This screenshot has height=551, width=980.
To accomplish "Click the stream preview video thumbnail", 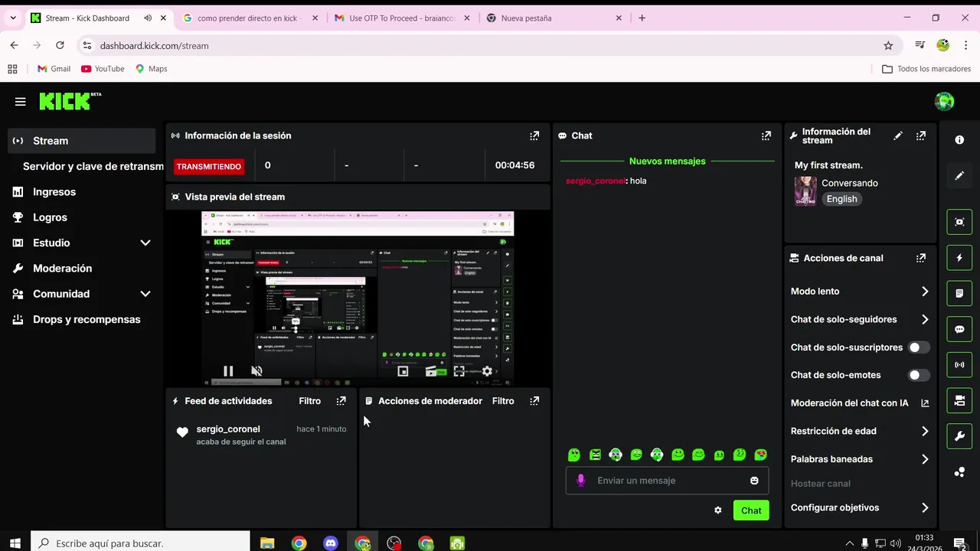I will click(358, 298).
